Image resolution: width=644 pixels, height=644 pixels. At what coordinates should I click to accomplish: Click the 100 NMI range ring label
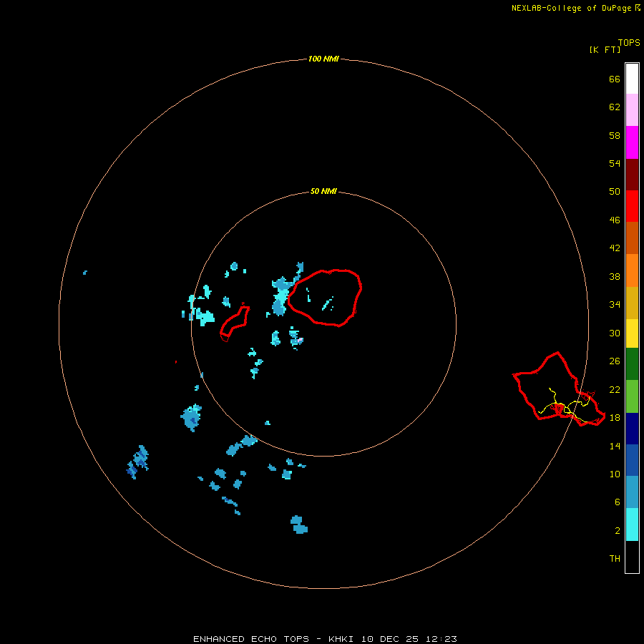(x=323, y=59)
